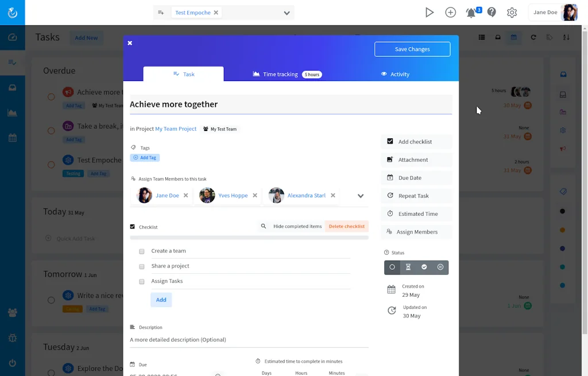Tick the 'Assign Tasks' checkbox

pyautogui.click(x=142, y=282)
